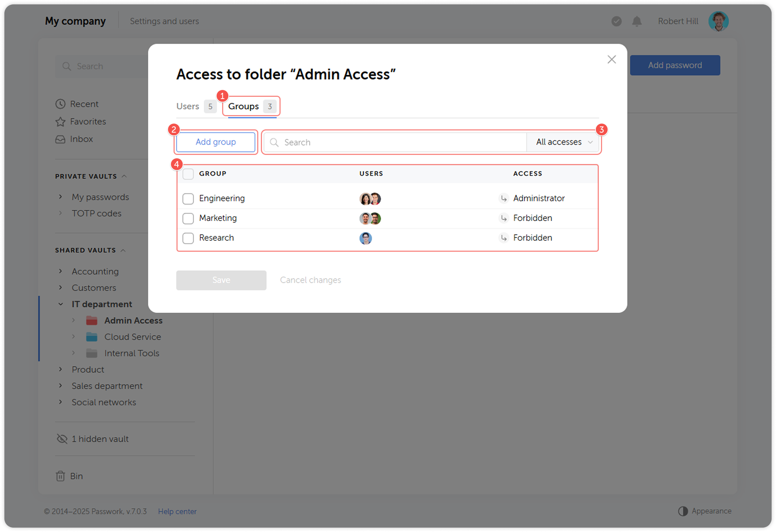Open Favorites from the sidebar
The width and height of the screenshot is (776, 532).
click(88, 121)
